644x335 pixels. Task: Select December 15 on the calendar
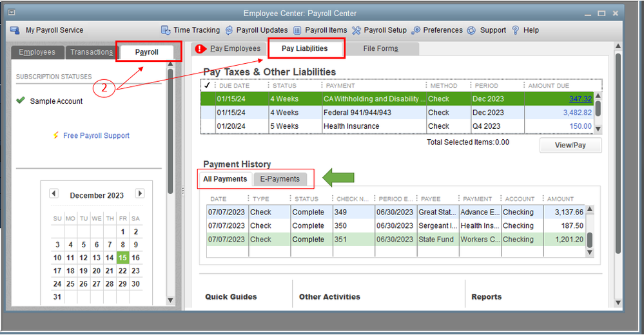click(x=122, y=258)
